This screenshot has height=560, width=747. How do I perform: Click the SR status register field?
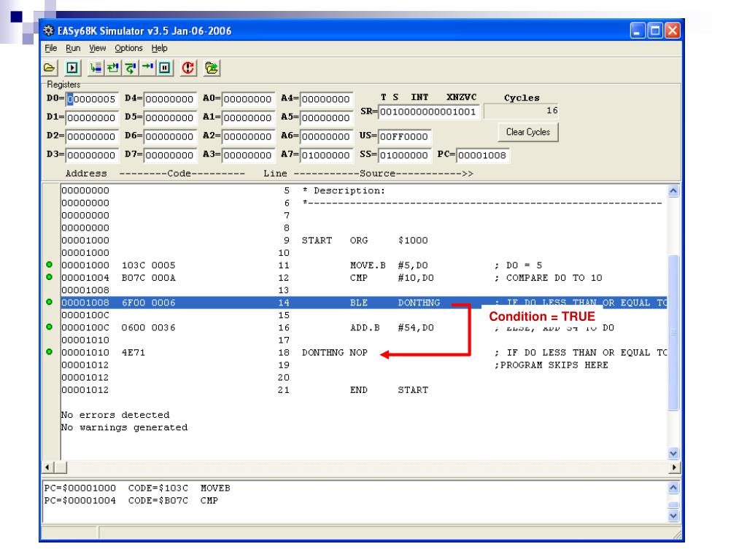click(427, 112)
